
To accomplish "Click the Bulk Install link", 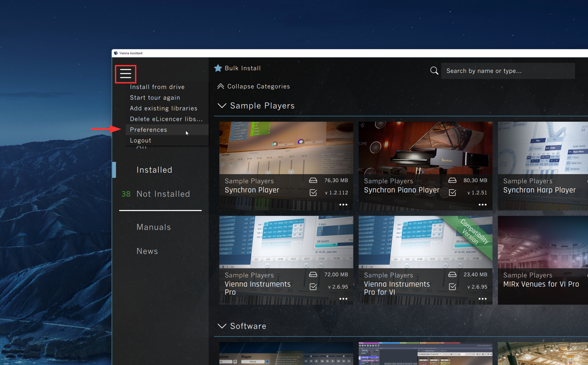I will tap(243, 68).
